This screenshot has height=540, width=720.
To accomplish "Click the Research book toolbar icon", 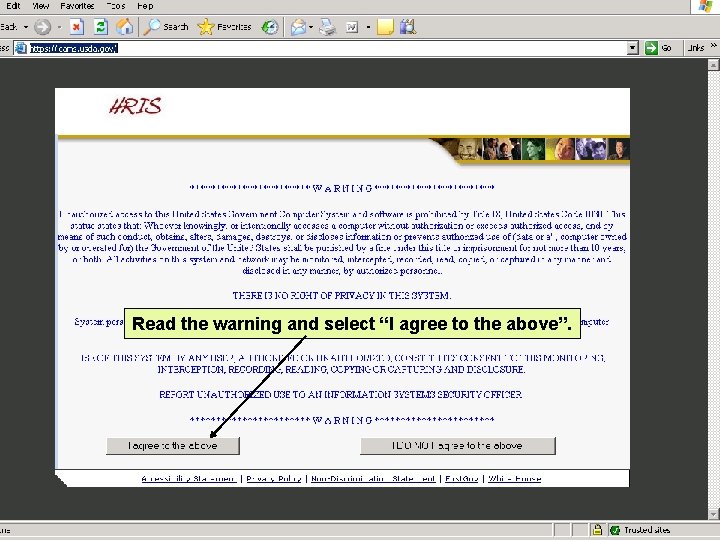I will (408, 27).
